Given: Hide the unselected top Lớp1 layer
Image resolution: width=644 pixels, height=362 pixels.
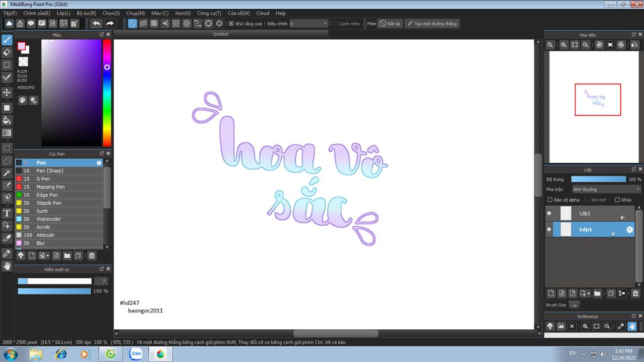Looking at the screenshot, I should (549, 214).
